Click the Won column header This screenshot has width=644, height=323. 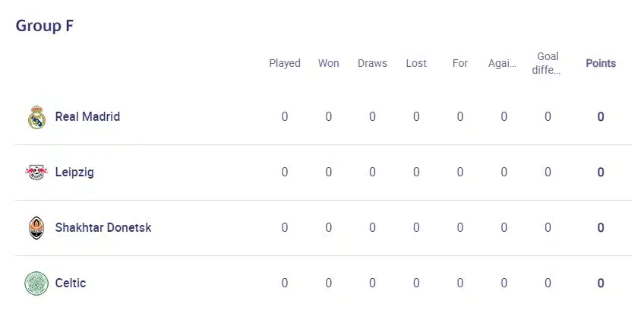tap(329, 64)
